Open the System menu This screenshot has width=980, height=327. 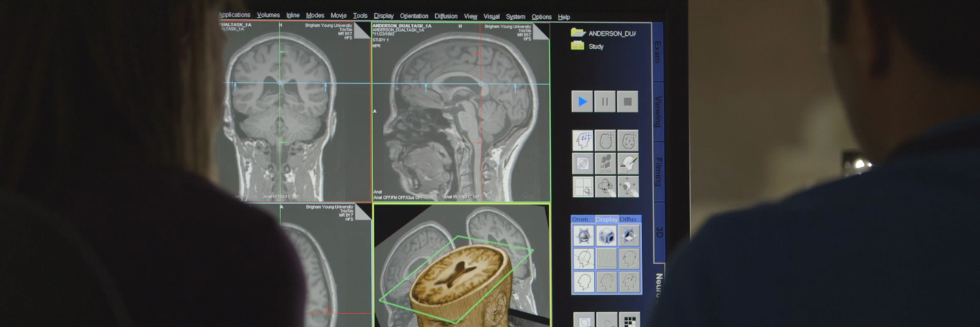tap(515, 17)
